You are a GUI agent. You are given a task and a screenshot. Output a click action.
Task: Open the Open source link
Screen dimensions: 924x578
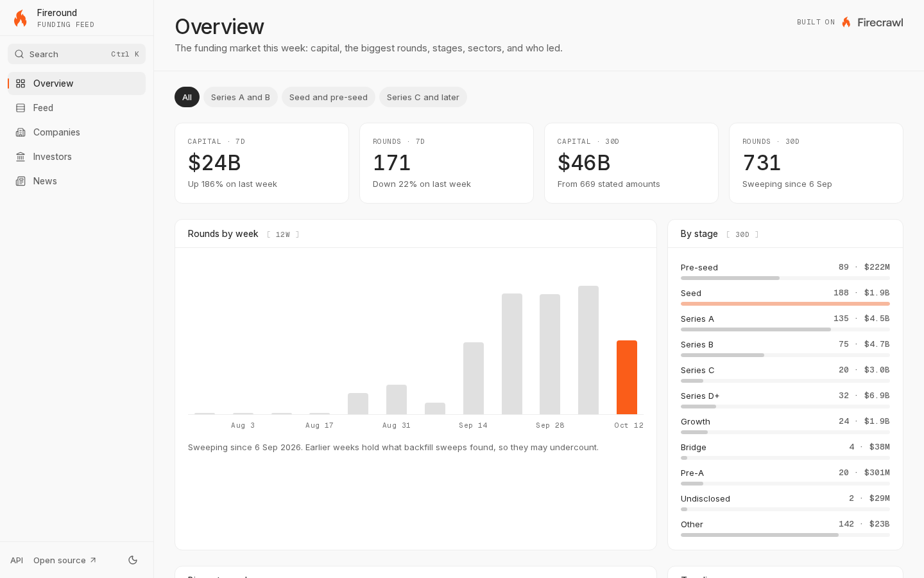(65, 560)
